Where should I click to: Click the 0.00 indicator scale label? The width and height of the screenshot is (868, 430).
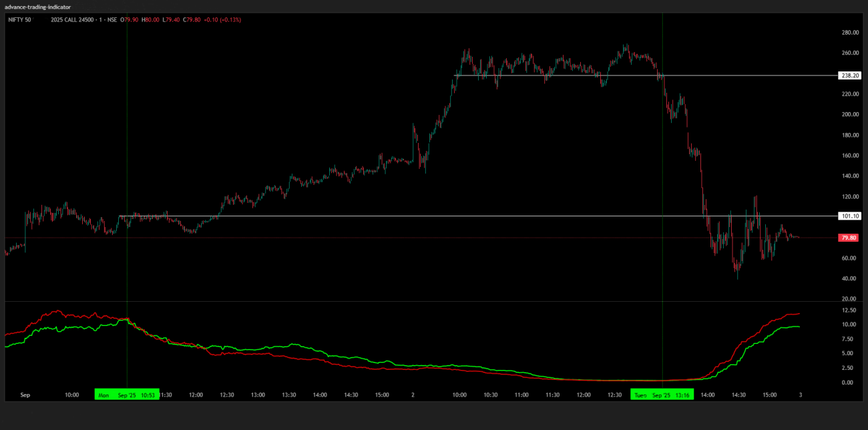849,383
